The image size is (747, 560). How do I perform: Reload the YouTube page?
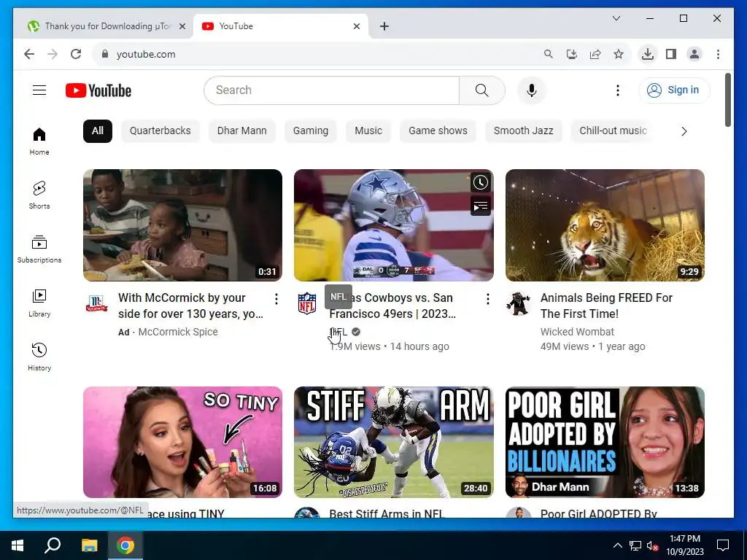click(76, 54)
